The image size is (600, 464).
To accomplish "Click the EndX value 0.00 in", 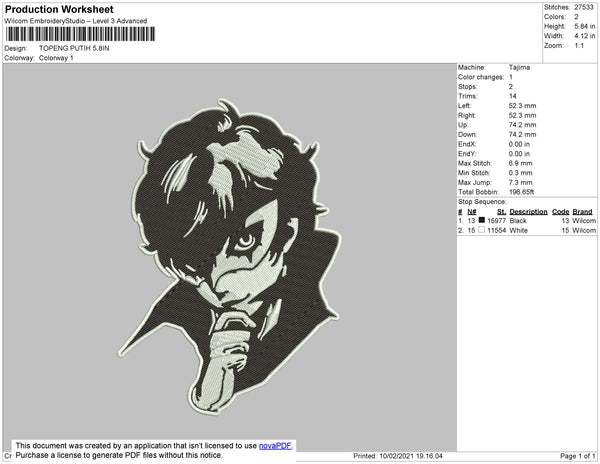I will click(x=519, y=144).
